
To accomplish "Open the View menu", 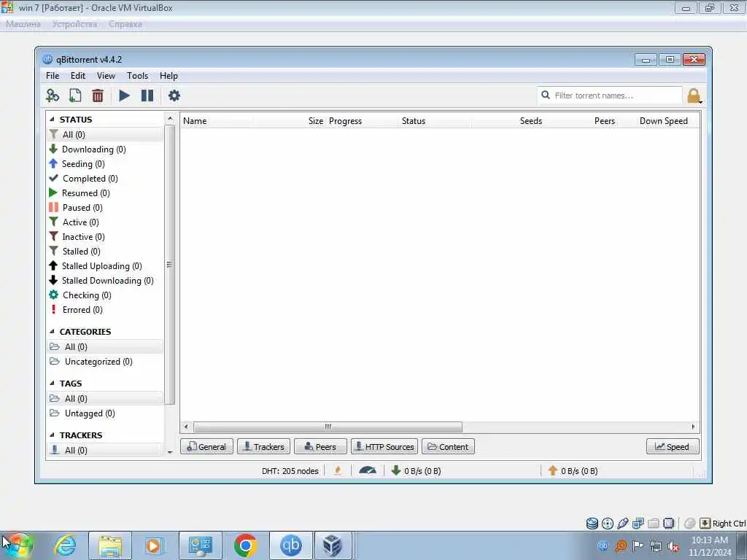I will [106, 76].
